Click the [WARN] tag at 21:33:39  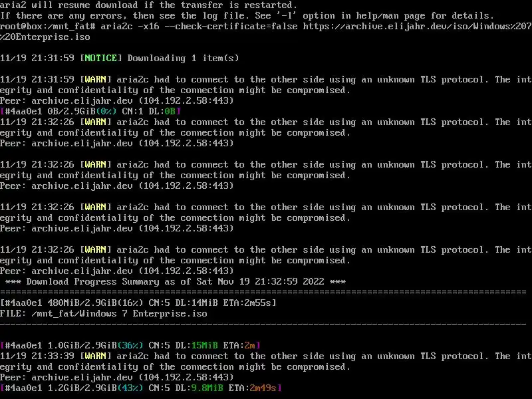95,356
